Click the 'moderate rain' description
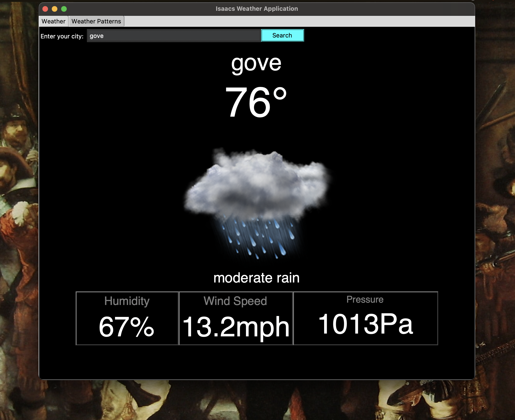The width and height of the screenshot is (515, 420). [x=256, y=278]
